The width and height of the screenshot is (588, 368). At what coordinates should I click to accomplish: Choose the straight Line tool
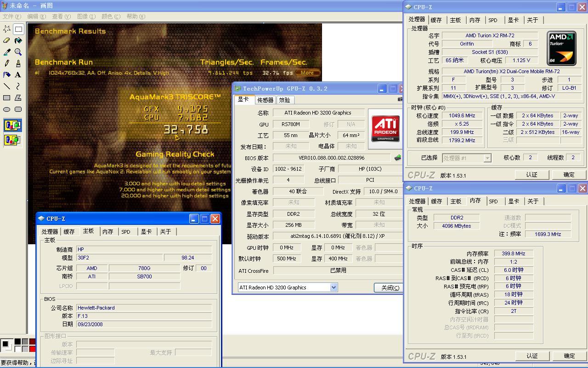pyautogui.click(x=7, y=86)
